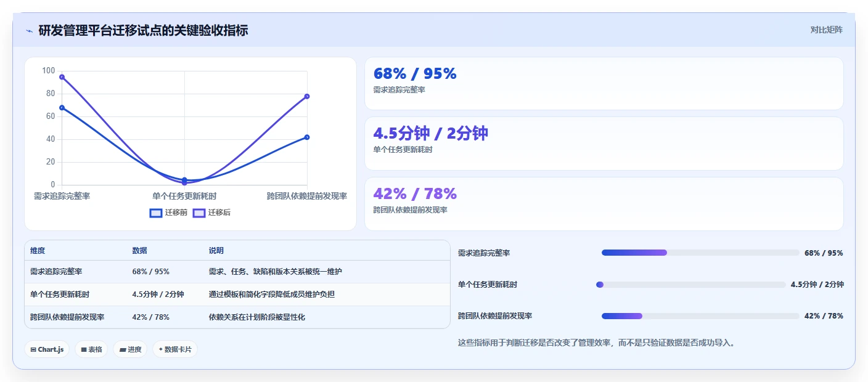Select the 数据卡片 chip
This screenshot has width=868, height=382.
pos(175,349)
